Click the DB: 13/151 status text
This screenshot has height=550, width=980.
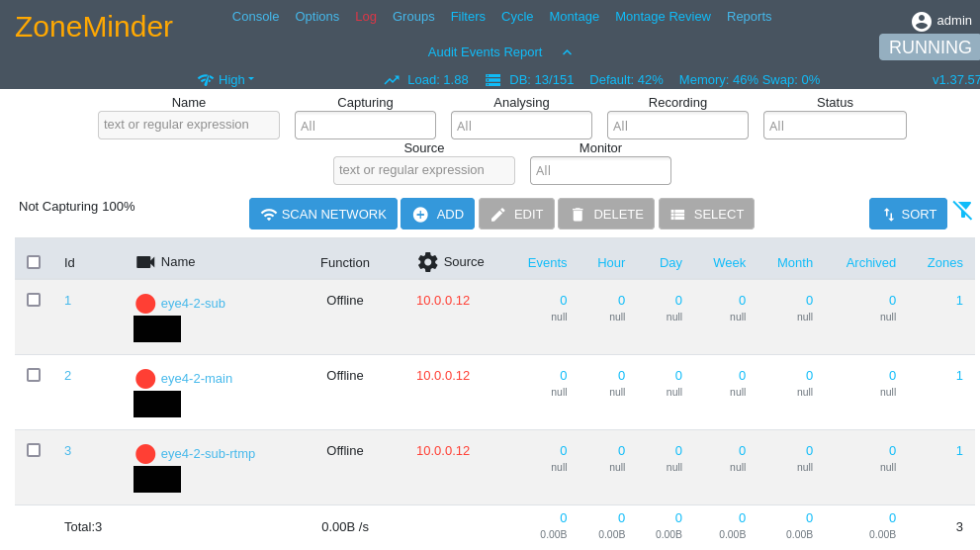[x=541, y=80]
